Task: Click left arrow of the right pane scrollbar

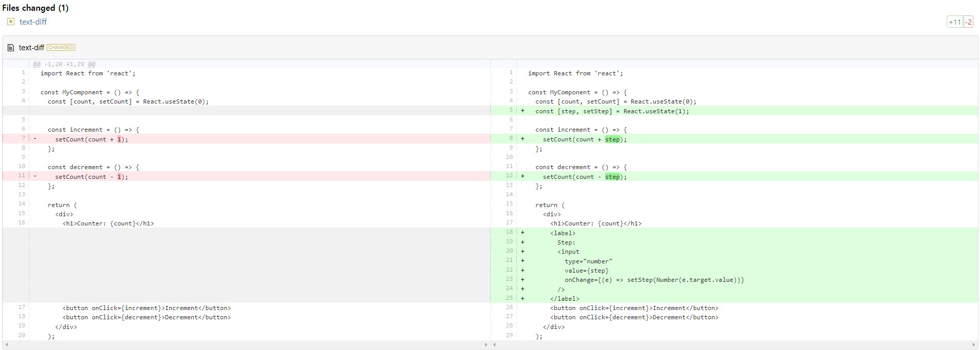Action: click(494, 345)
